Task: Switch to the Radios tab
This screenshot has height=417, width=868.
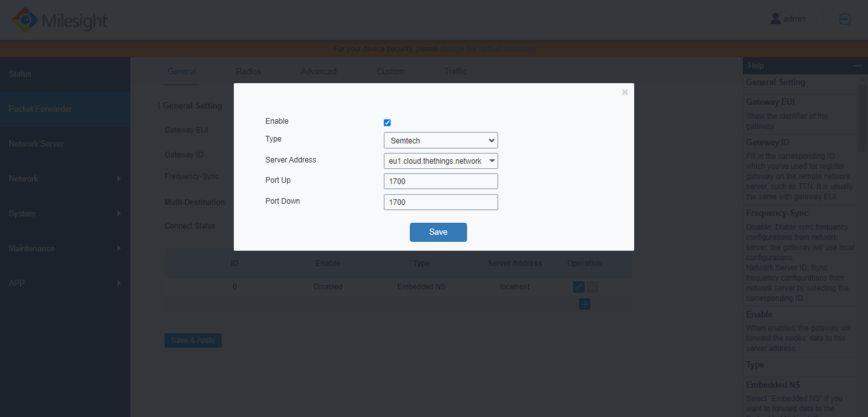Action: [248, 71]
